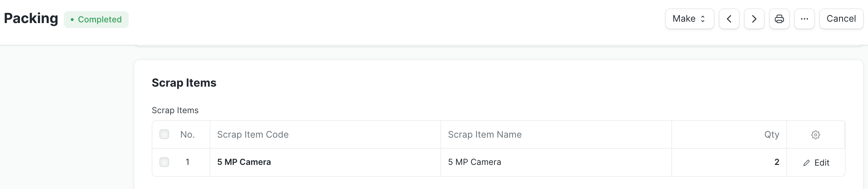The image size is (868, 189).
Task: Click the Qty value 2 cell
Action: click(x=777, y=162)
